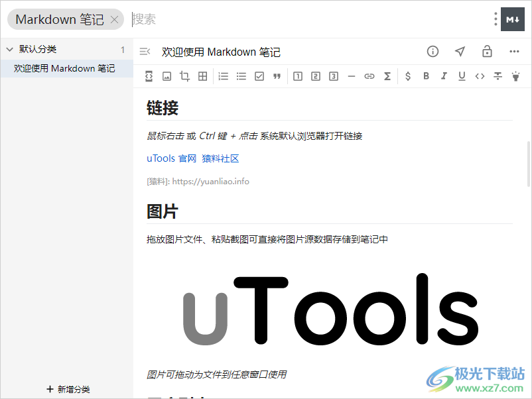
Task: Toggle underline formatting
Action: point(462,76)
